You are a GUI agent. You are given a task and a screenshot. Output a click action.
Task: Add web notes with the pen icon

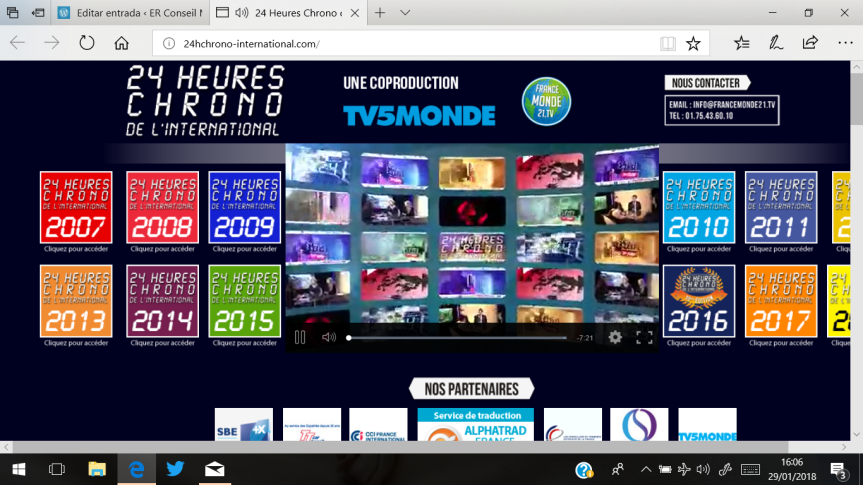pos(776,43)
